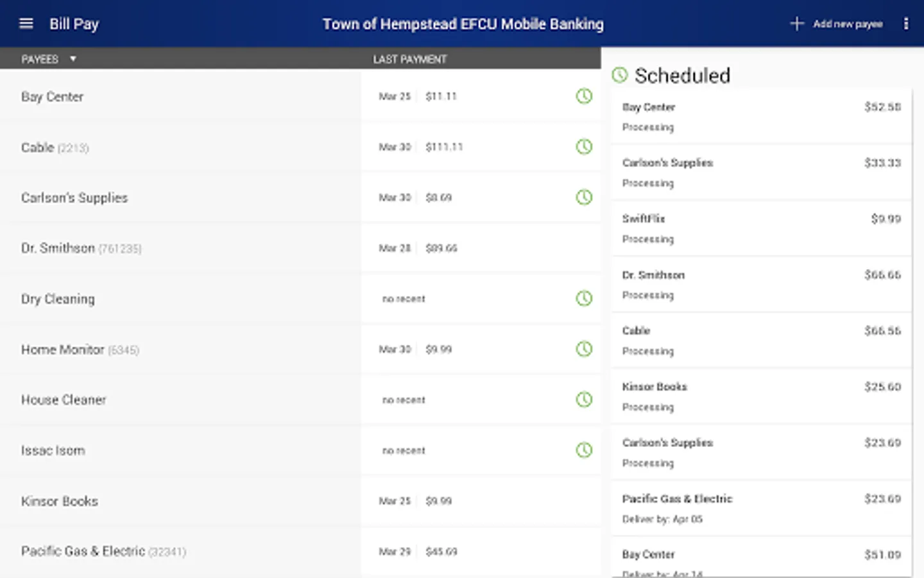The image size is (924, 578).
Task: Open Kinsor Books scheduled $25.60 payment
Action: pyautogui.click(x=762, y=397)
